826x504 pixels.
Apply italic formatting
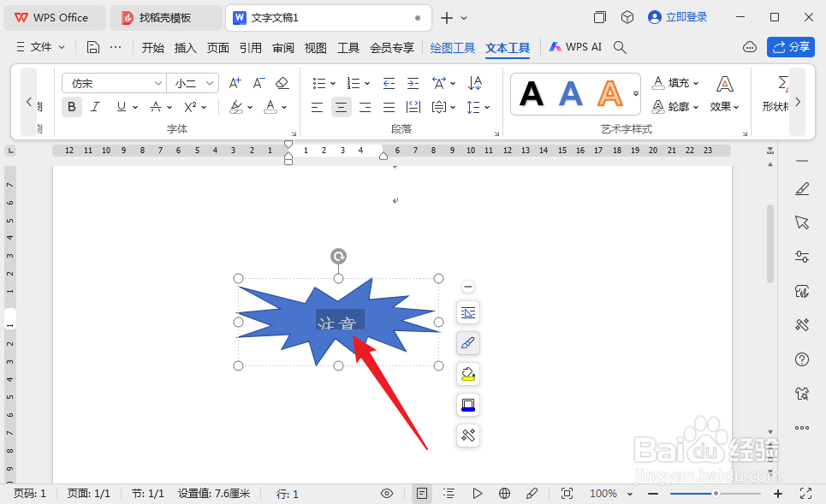click(x=95, y=107)
